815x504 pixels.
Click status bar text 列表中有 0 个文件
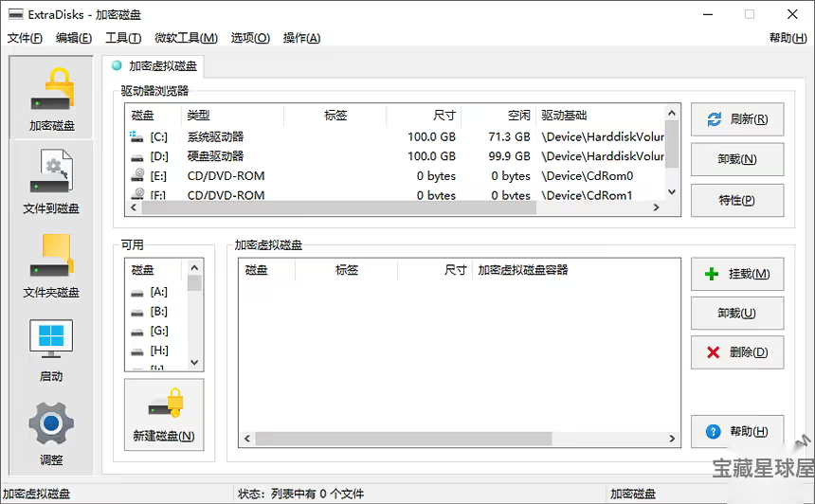pos(317,494)
